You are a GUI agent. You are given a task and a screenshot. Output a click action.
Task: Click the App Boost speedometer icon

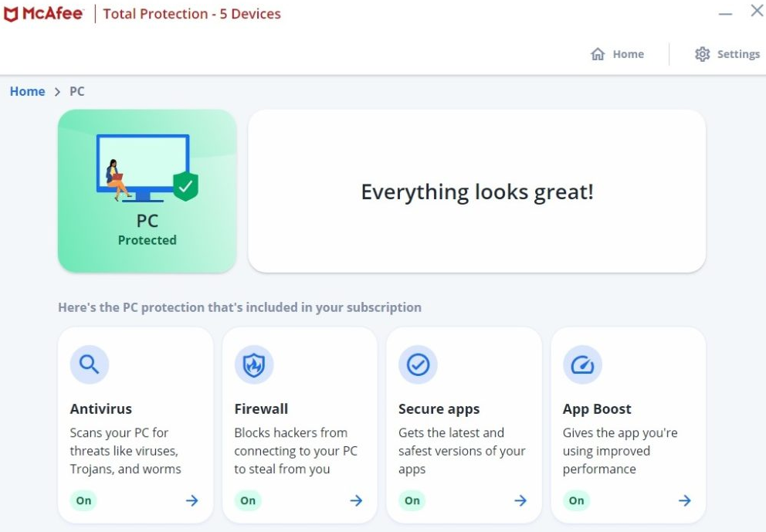coord(582,364)
